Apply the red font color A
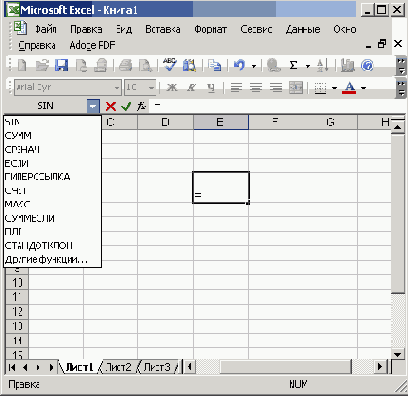 349,88
